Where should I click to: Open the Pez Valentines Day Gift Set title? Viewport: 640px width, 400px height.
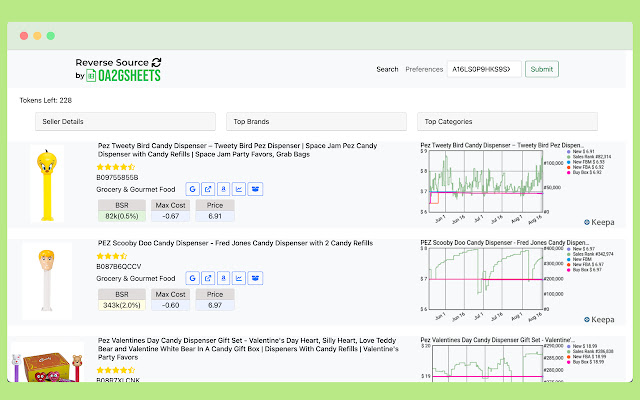[248, 349]
